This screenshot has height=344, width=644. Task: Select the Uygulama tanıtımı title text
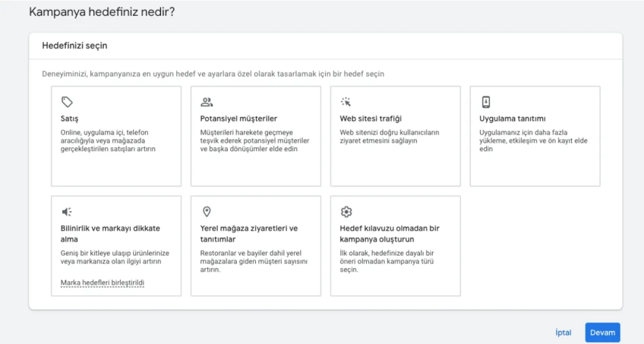click(x=512, y=118)
